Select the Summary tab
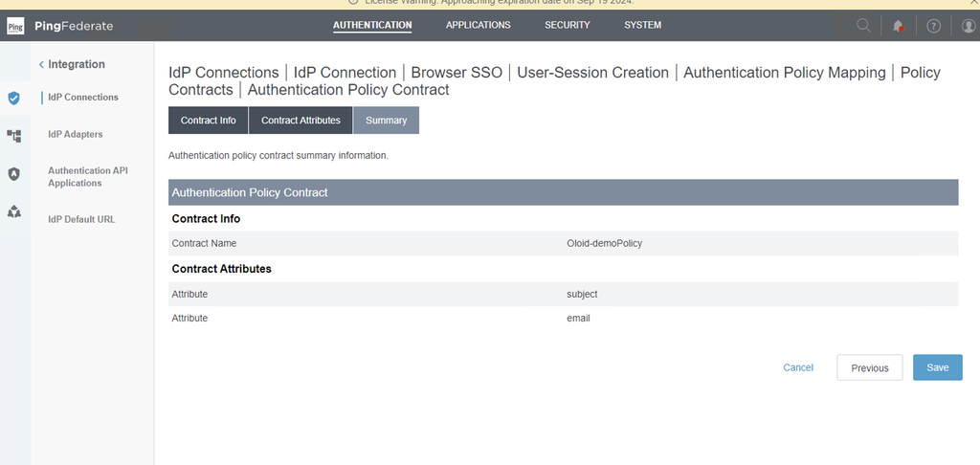The image size is (980, 465). click(x=387, y=120)
